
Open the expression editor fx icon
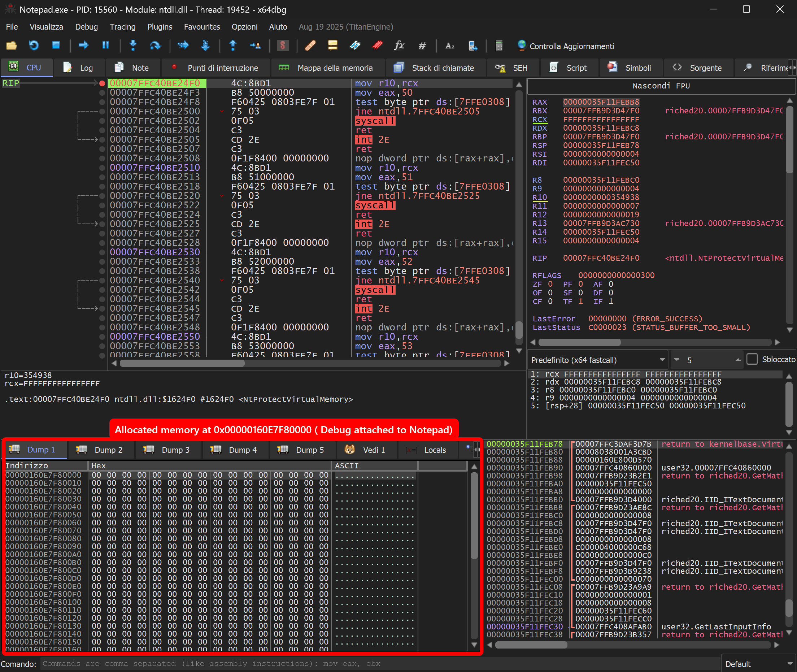pyautogui.click(x=399, y=46)
